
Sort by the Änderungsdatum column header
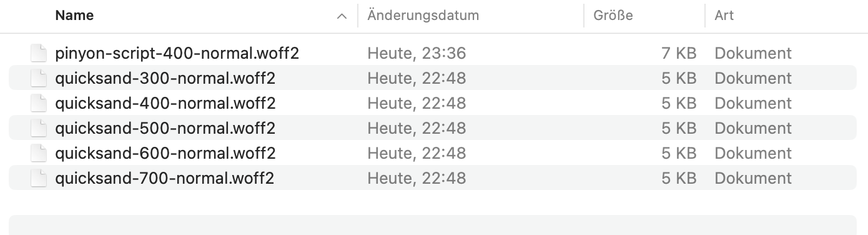click(423, 16)
